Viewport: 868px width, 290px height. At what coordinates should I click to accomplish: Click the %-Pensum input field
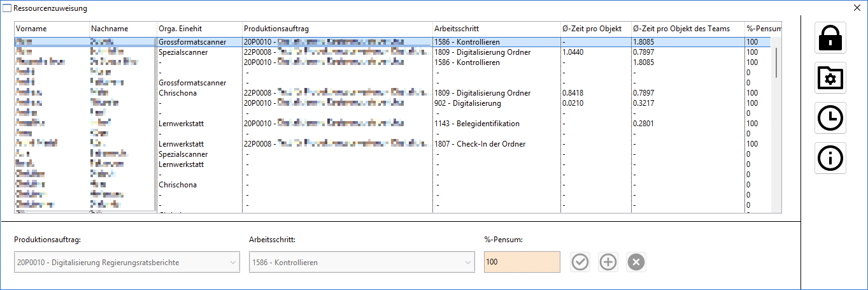click(522, 262)
